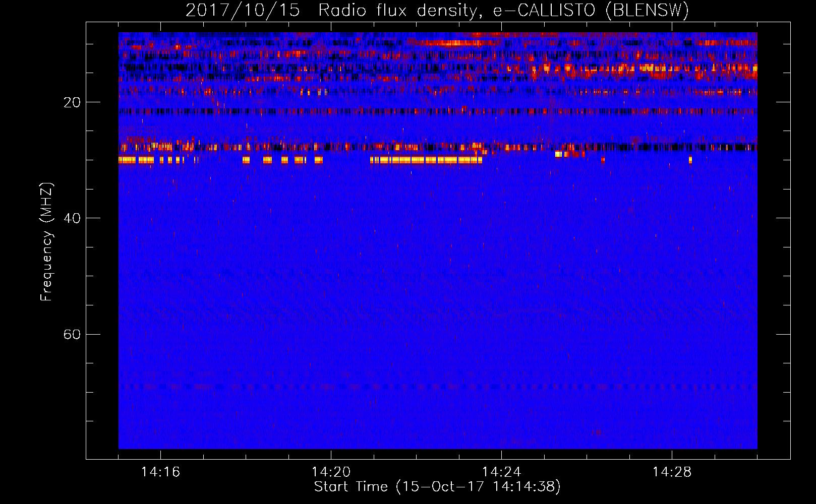Click the 60 MHz frequency tick label

(72, 334)
